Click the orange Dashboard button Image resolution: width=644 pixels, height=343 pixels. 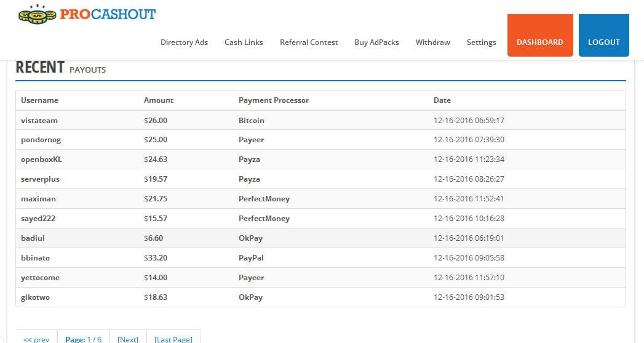click(x=539, y=42)
